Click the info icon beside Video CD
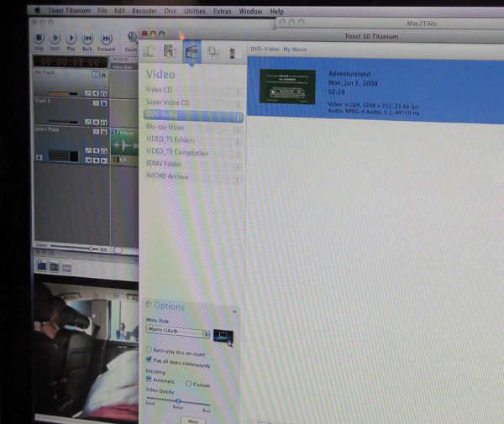The width and height of the screenshot is (504, 424). pyautogui.click(x=239, y=92)
